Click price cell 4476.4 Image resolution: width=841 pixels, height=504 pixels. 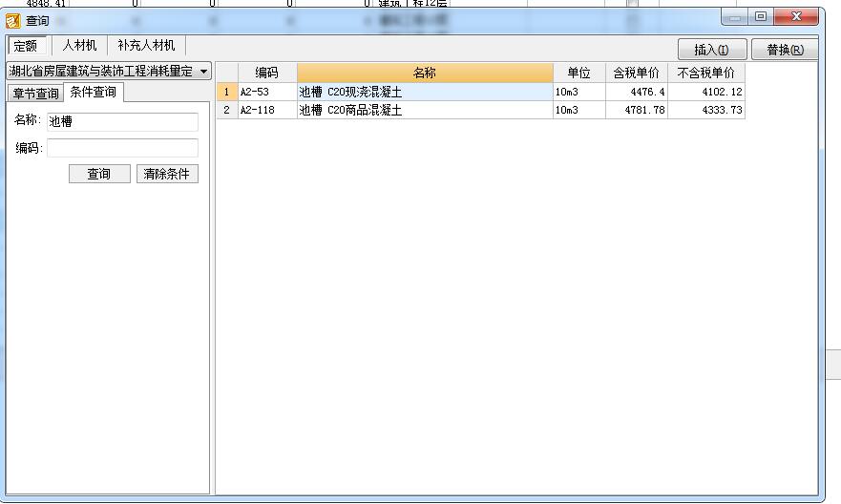click(637, 92)
